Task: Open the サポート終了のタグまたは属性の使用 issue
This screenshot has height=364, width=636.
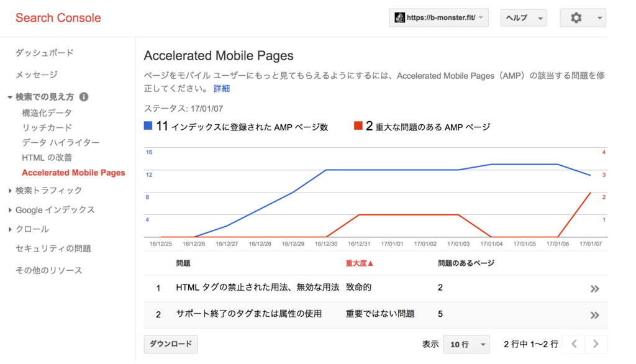Action: [x=248, y=314]
